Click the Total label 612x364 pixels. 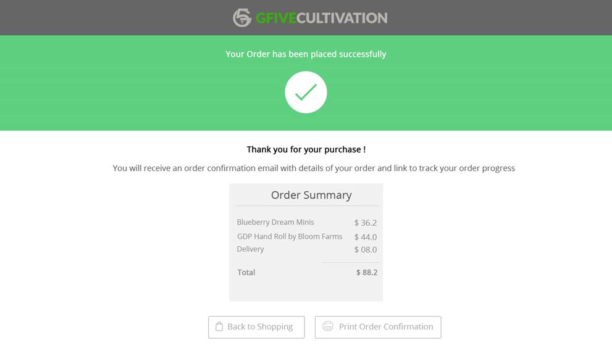tap(246, 273)
